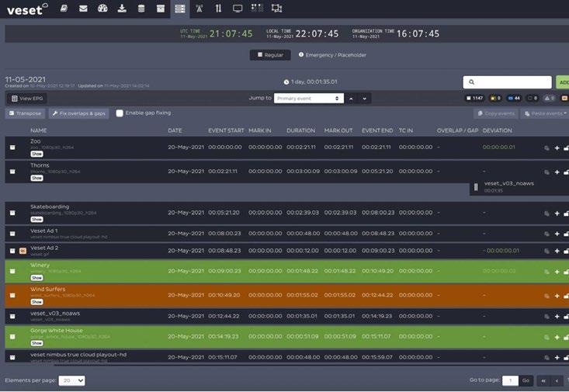This screenshot has height=392, width=569.
Task: Jump to previous event with up chevron
Action: (x=351, y=99)
